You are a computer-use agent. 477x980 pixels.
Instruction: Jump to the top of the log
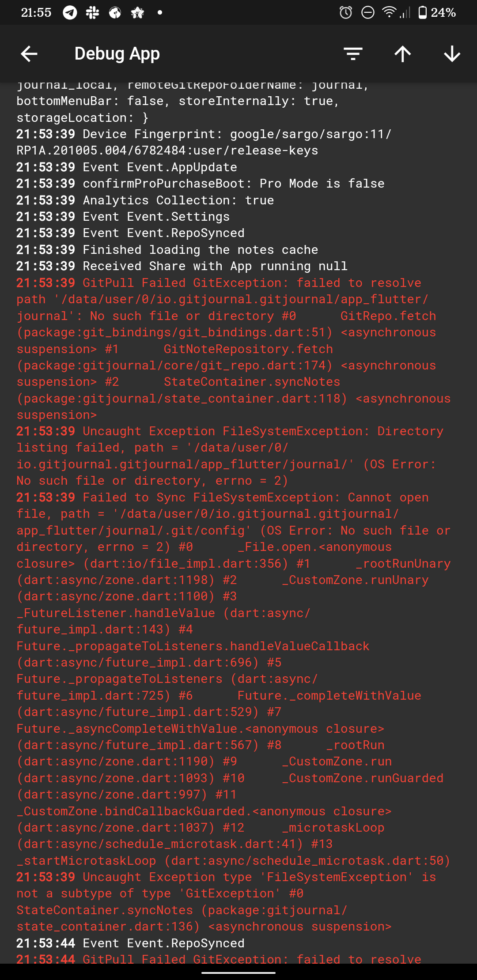pos(403,54)
